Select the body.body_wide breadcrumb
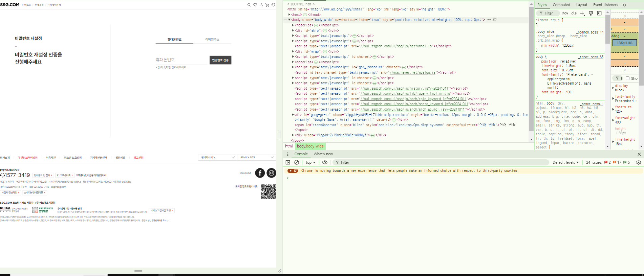 (x=310, y=146)
